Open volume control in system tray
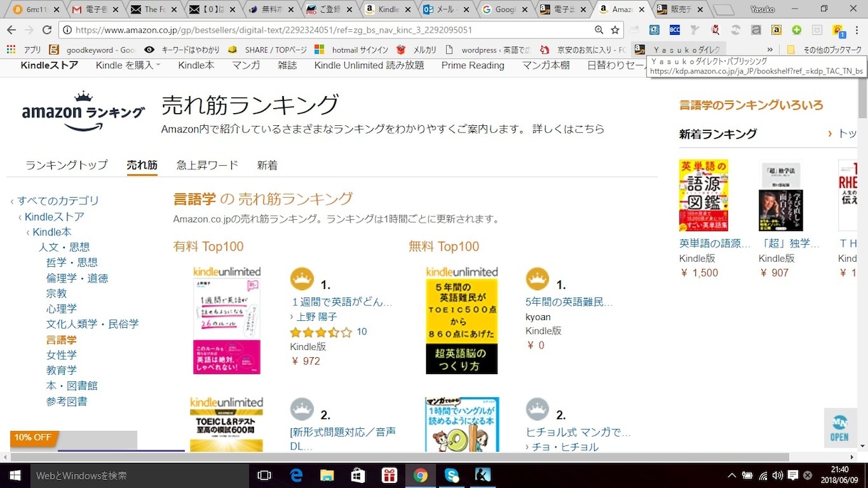Viewport: 868px width, 488px height. 777,475
